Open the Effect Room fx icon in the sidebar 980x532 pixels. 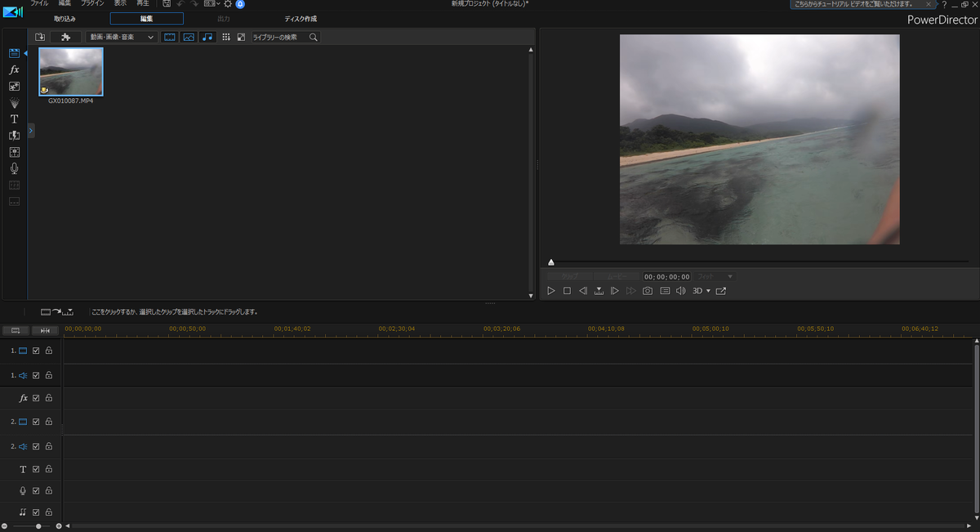[14, 70]
